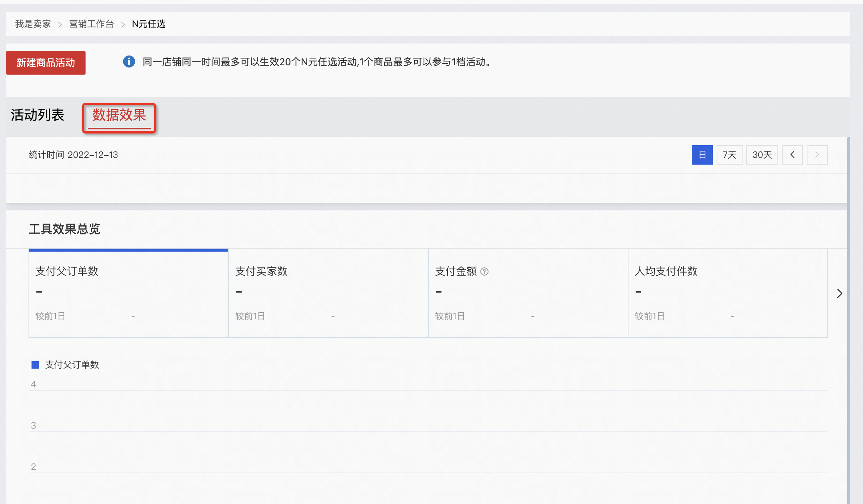
Task: Click breadcrumb arrow after 我是卖家
Action: coord(60,25)
